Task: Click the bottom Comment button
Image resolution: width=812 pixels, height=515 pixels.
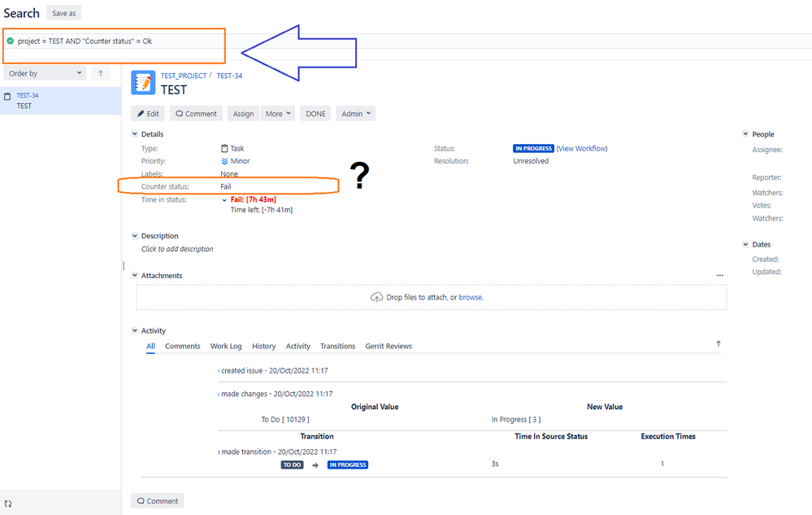Action: click(x=158, y=501)
